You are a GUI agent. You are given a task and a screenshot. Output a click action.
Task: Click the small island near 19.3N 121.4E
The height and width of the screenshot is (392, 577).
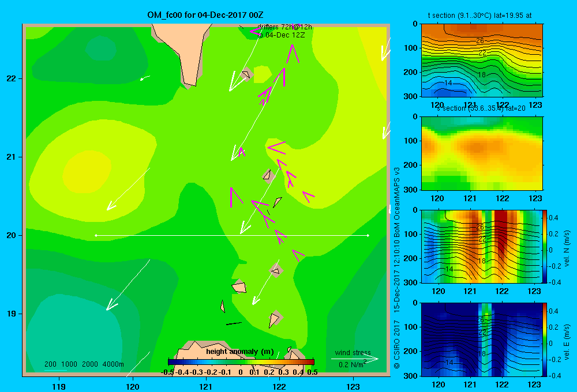(x=239, y=287)
